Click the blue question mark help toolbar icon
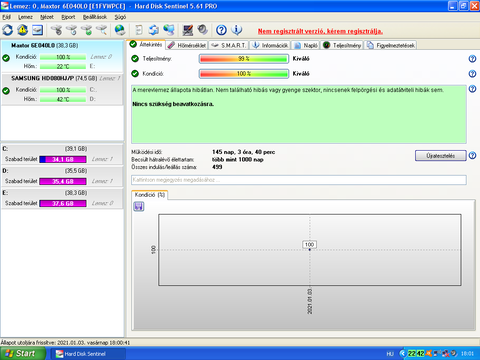The height and width of the screenshot is (360, 480). coord(221,30)
